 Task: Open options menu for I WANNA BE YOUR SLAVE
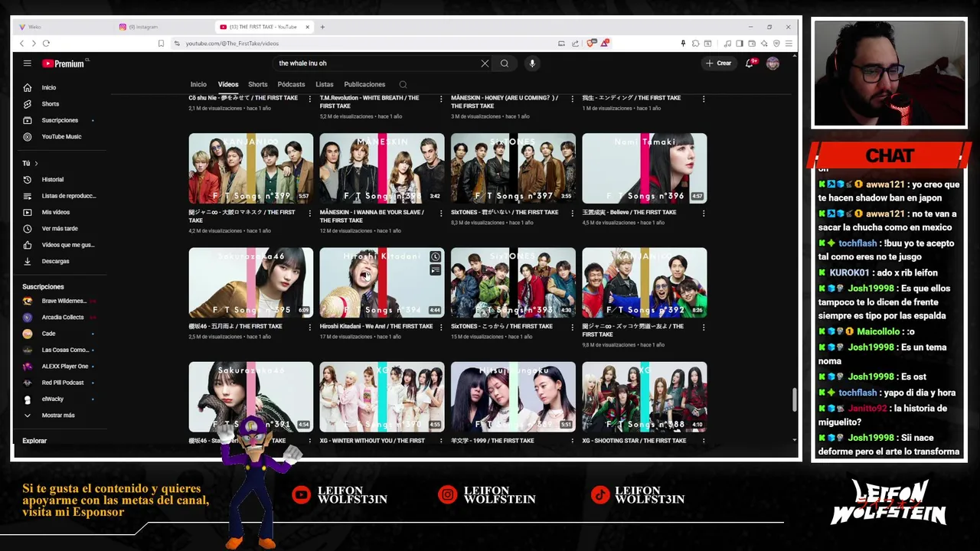[x=440, y=213]
